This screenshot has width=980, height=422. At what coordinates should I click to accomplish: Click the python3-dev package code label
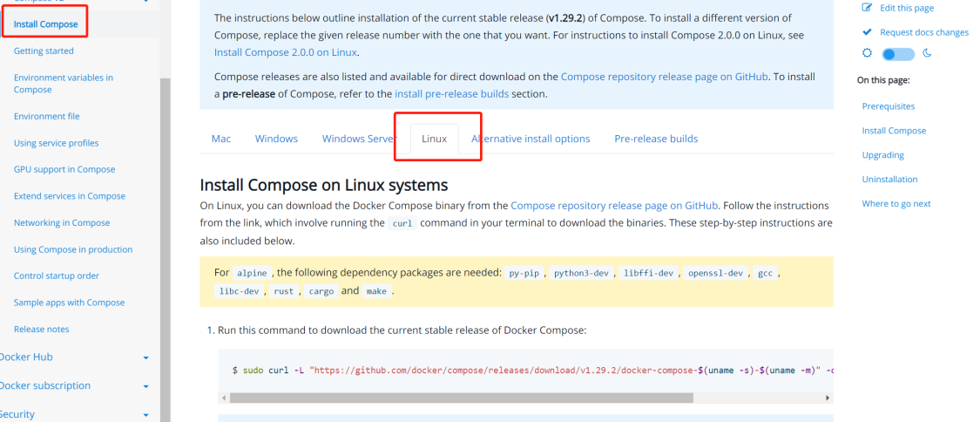[581, 273]
